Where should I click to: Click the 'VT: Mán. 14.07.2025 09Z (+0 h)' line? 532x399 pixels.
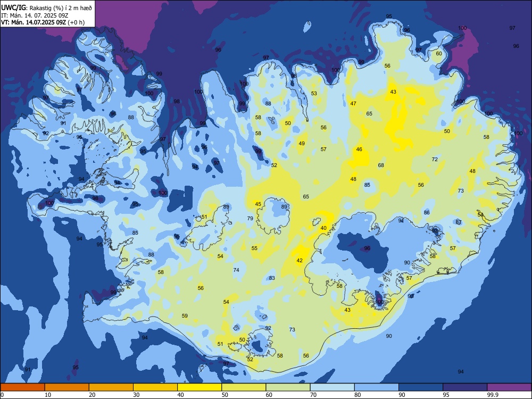[x=43, y=22]
